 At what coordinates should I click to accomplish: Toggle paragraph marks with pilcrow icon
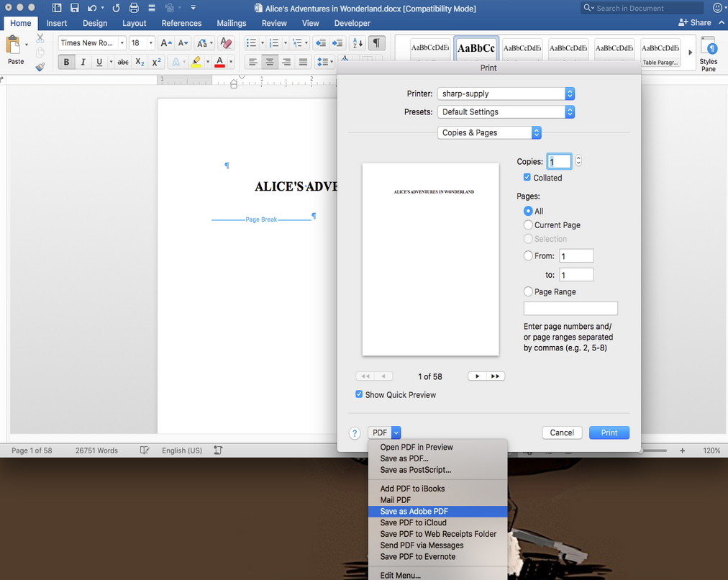pos(376,43)
